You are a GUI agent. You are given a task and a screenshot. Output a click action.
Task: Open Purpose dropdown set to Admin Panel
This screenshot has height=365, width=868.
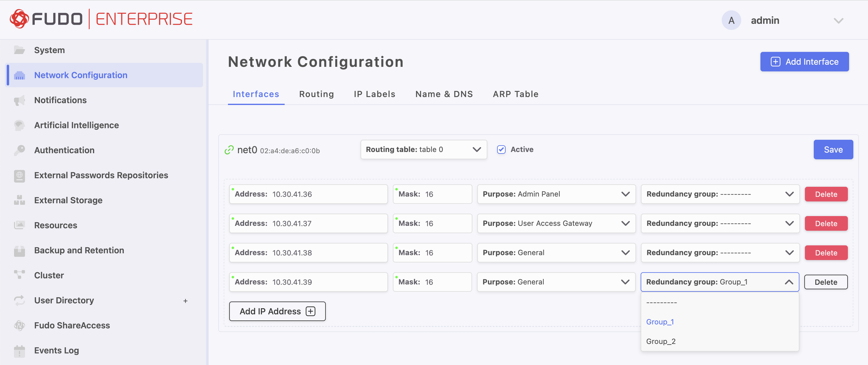pos(556,194)
